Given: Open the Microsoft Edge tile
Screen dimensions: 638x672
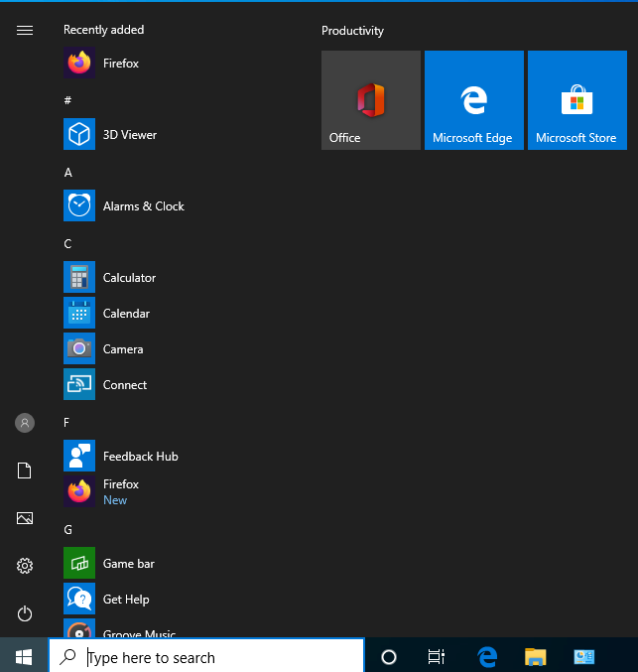Looking at the screenshot, I should click(x=474, y=100).
